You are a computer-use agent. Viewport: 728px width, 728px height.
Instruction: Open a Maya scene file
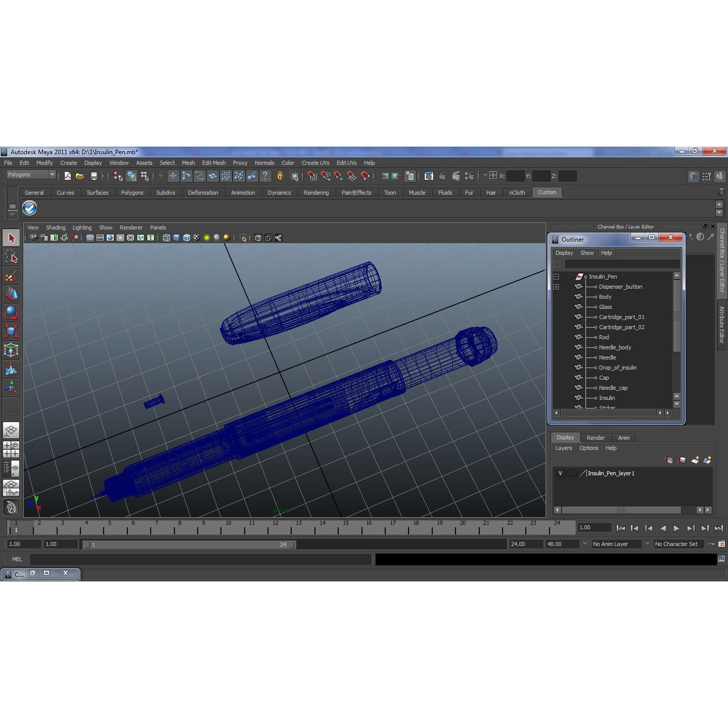(80, 176)
